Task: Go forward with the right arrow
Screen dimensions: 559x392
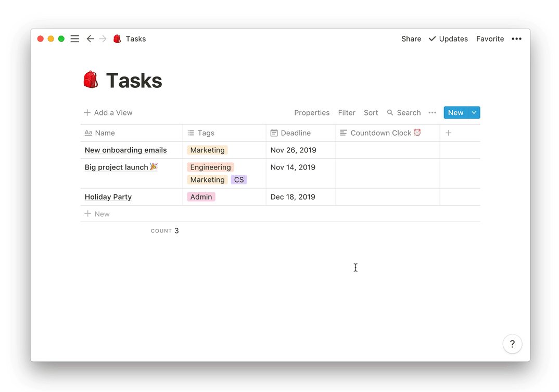Action: 103,39
